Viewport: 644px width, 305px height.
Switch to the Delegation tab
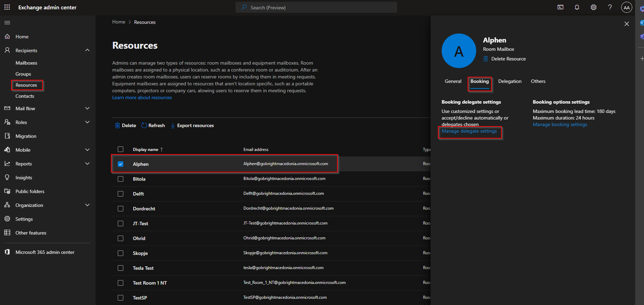(510, 81)
